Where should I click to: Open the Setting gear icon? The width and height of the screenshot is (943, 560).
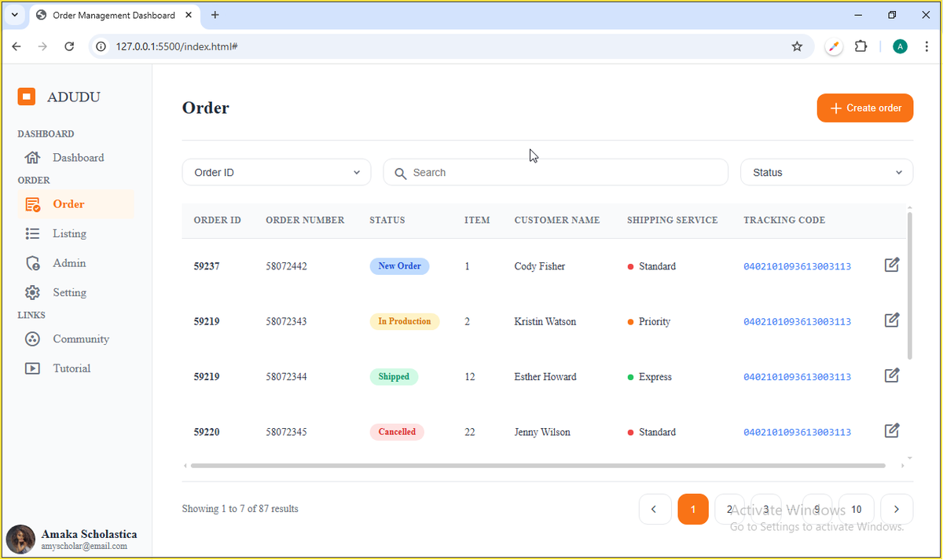32,291
